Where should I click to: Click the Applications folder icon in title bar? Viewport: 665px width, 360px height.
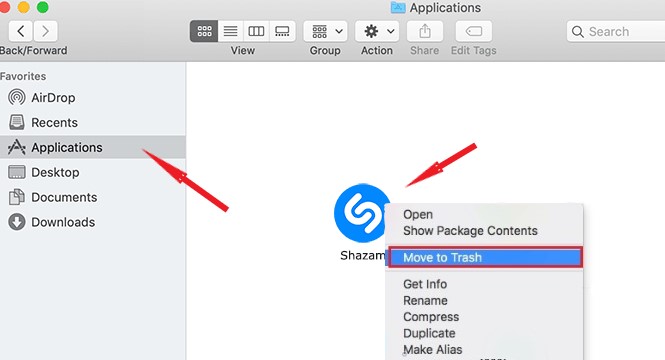(x=398, y=7)
